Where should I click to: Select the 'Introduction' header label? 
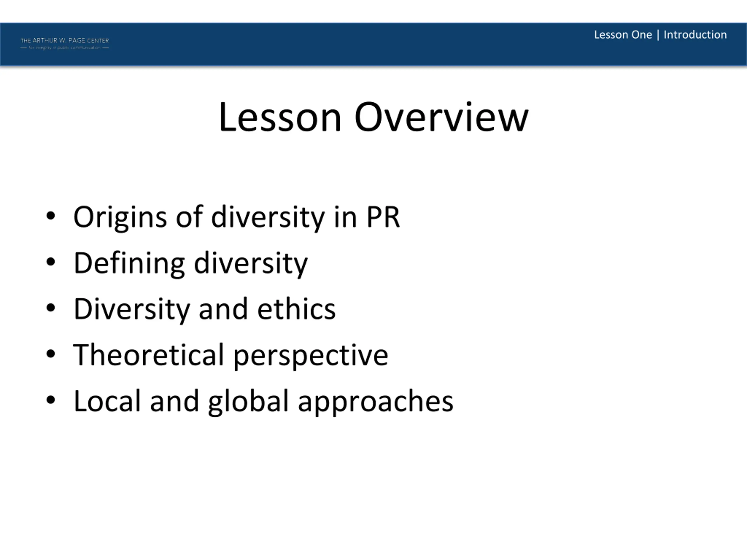coord(695,35)
